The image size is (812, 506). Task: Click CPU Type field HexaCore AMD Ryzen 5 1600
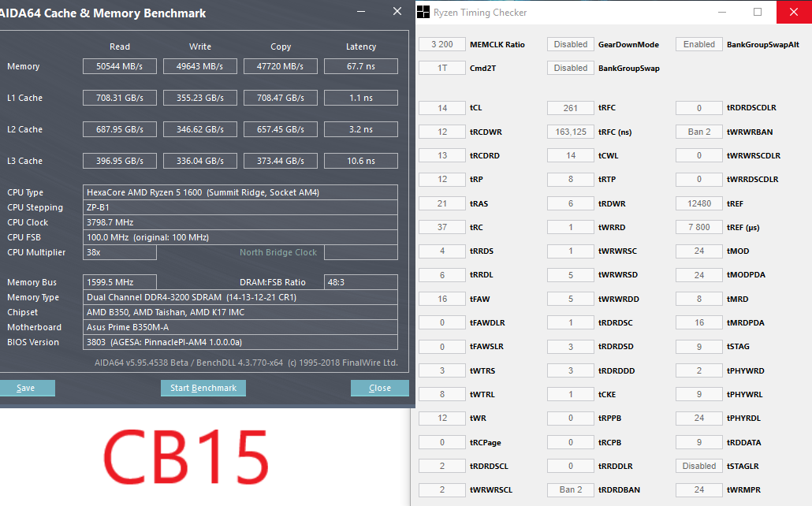[x=240, y=192]
